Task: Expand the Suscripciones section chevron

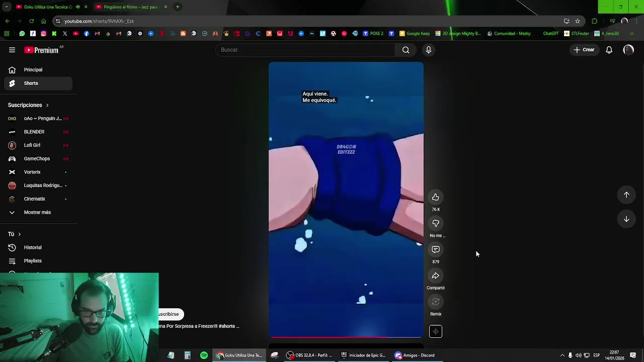Action: click(47, 105)
